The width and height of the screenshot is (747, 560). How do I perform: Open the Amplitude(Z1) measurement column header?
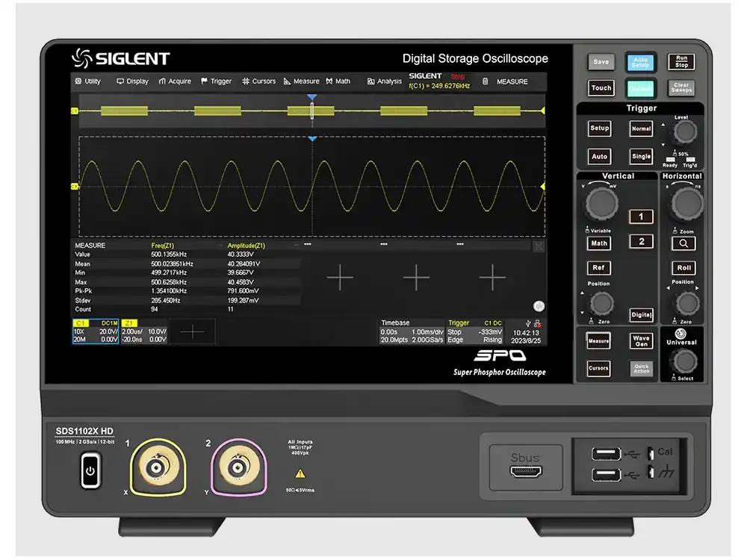pos(246,245)
